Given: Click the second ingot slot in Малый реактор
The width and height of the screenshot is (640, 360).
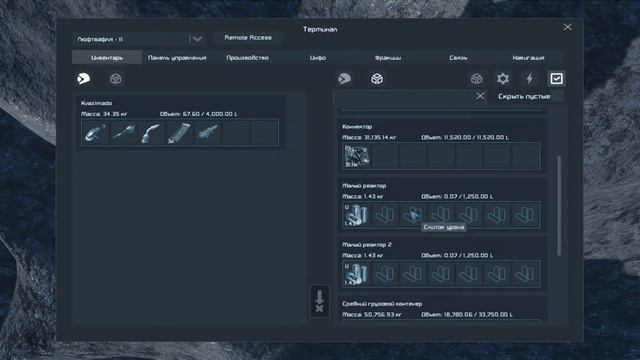Looking at the screenshot, I should coord(384,215).
